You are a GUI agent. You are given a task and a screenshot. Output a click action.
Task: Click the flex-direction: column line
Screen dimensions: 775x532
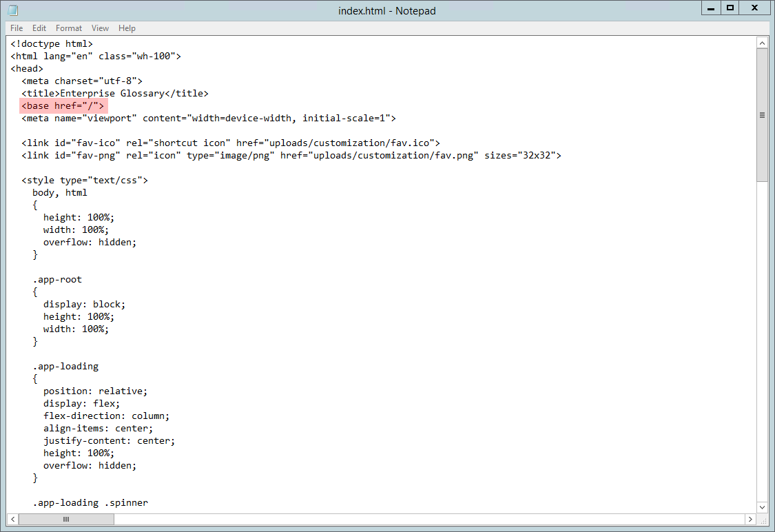click(x=106, y=416)
